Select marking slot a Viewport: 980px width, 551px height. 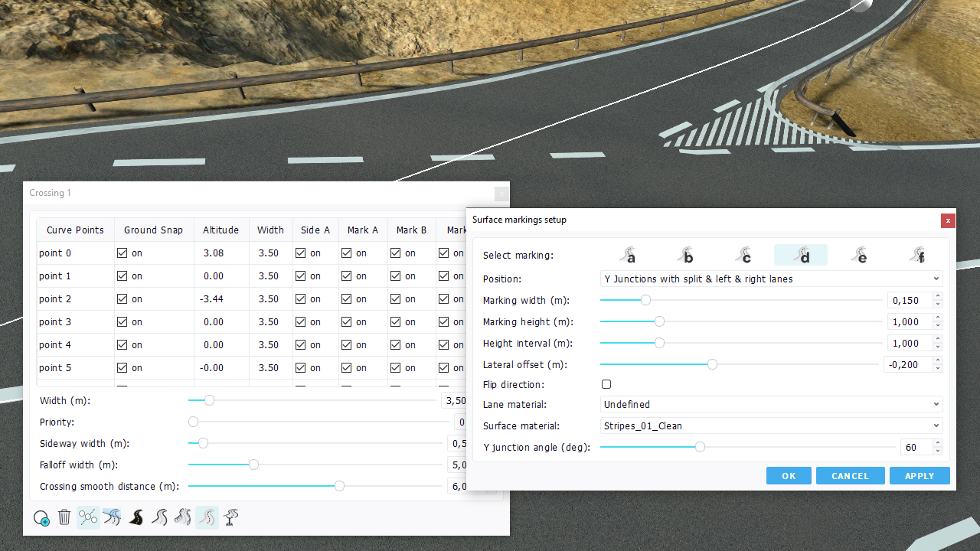click(628, 255)
